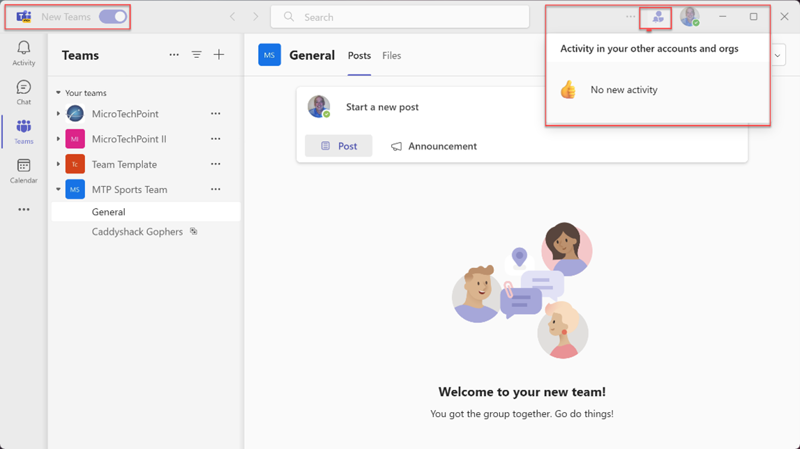Image resolution: width=800 pixels, height=449 pixels.
Task: Open the dropdown chevron at channel header right
Action: [777, 56]
